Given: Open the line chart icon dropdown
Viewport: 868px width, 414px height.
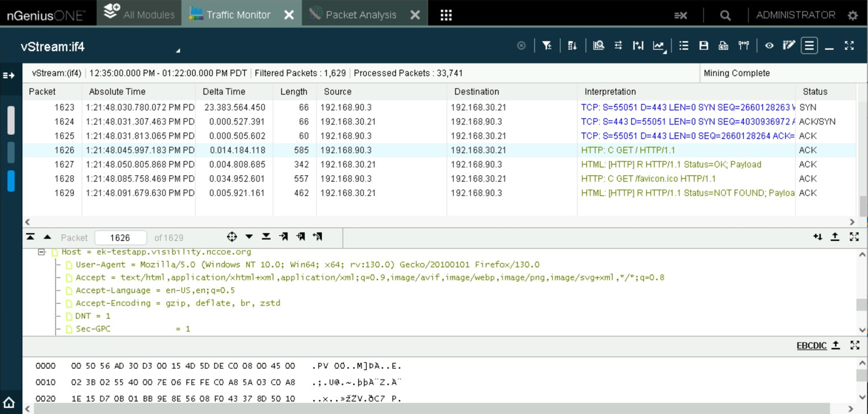Looking at the screenshot, I should point(659,46).
